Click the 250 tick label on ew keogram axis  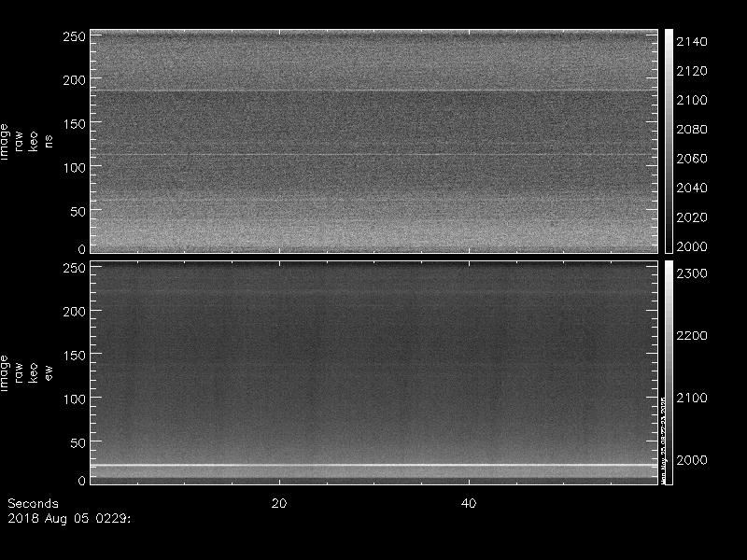[75, 268]
